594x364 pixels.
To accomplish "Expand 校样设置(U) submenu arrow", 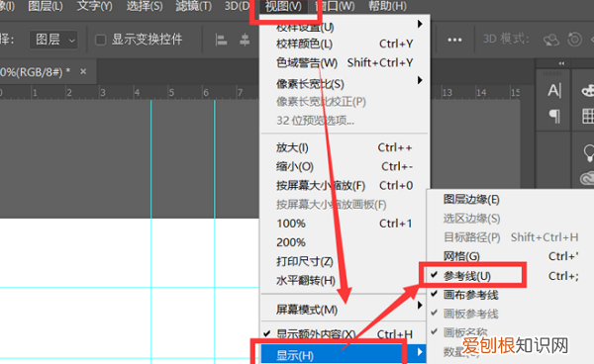I will coord(420,24).
